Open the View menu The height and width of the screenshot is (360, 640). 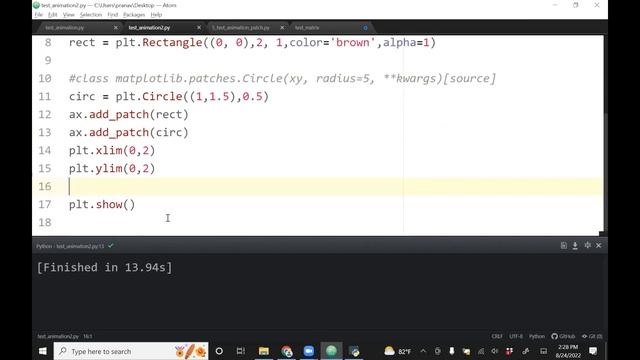coord(68,15)
